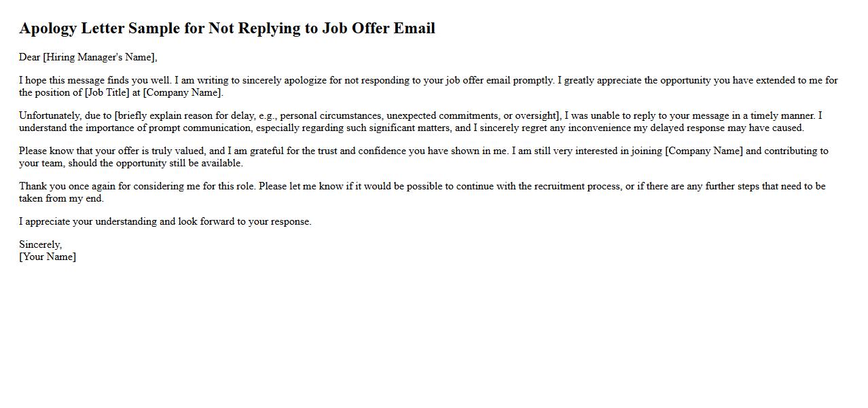Click the "[Your Name]" signature placeholder
The width and height of the screenshot is (868, 408).
[48, 257]
